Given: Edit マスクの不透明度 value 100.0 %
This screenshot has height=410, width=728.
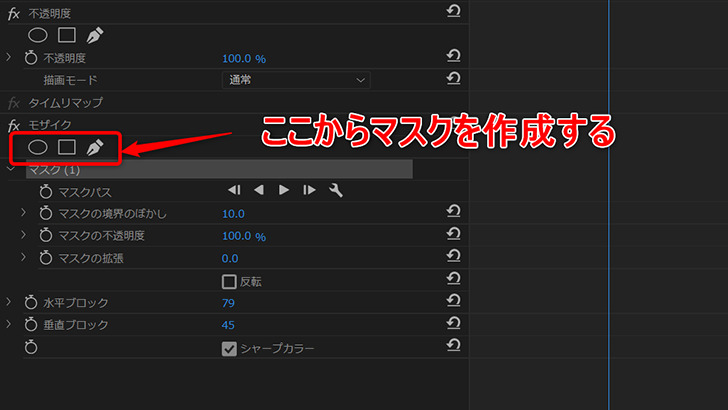Looking at the screenshot, I should click(244, 236).
